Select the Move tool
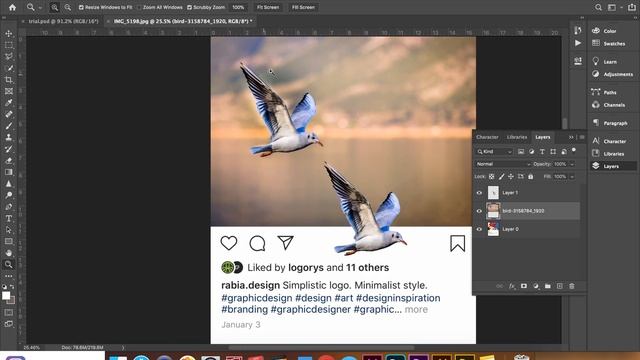 [9, 33]
